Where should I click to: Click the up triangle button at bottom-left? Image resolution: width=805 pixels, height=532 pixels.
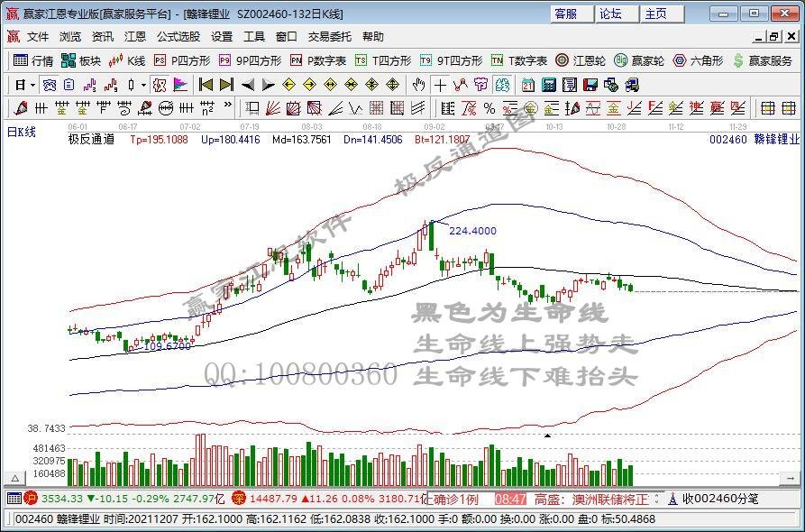point(15,478)
